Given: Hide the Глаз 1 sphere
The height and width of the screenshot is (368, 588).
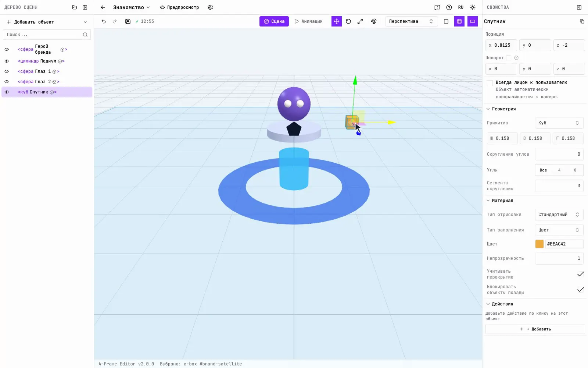Looking at the screenshot, I should tap(7, 71).
